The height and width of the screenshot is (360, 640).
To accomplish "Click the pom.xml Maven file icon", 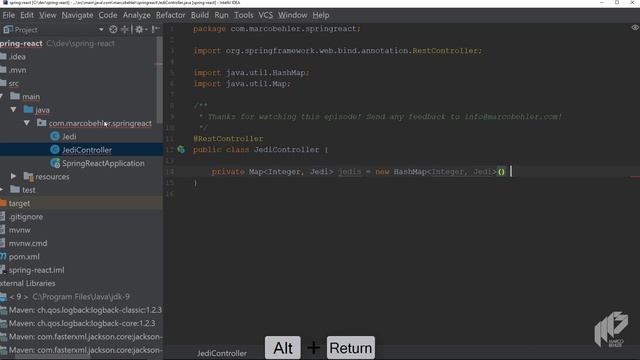I will pos(3,256).
